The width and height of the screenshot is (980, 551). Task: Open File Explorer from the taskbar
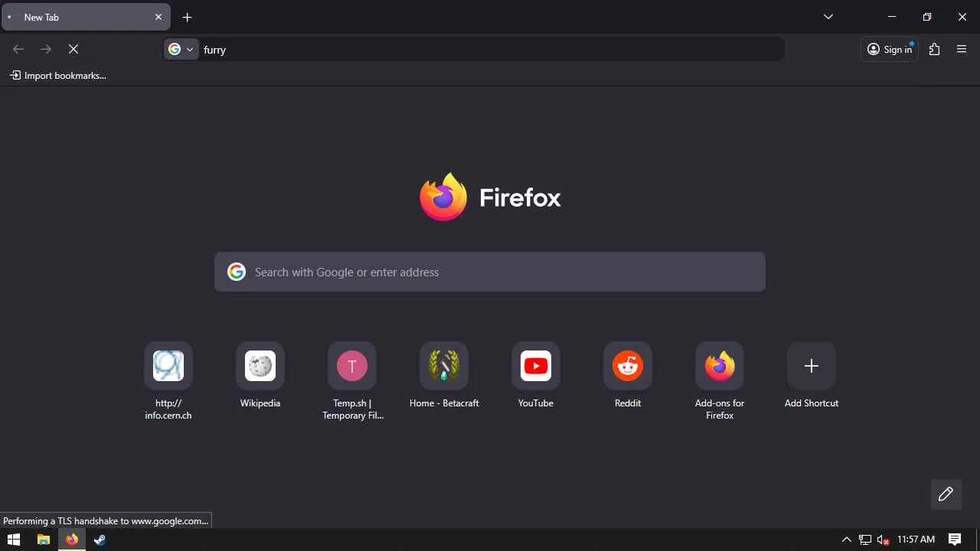coord(44,540)
